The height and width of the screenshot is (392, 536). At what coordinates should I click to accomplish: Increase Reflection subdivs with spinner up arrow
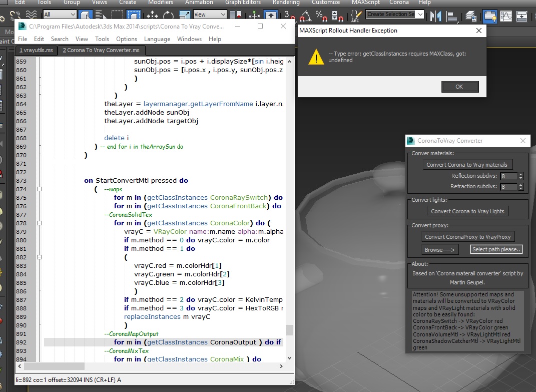(x=520, y=174)
